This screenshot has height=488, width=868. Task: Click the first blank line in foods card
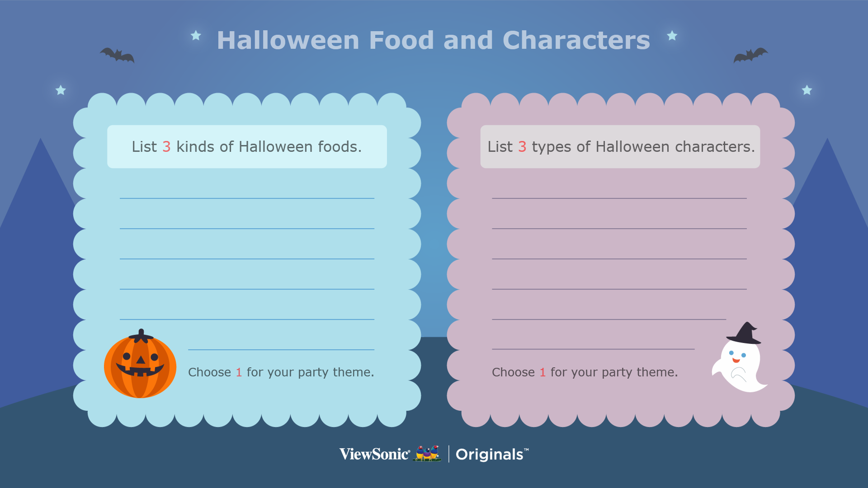(247, 198)
